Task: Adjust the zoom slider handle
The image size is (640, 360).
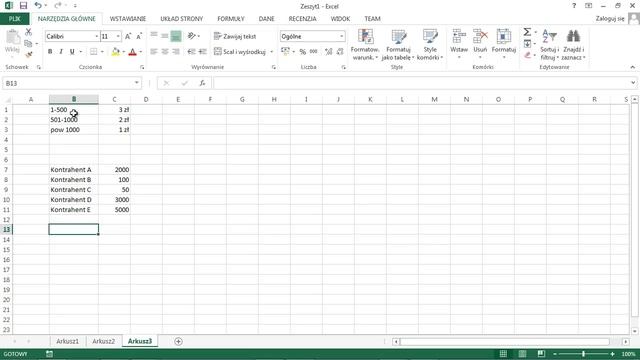Action: point(583,354)
